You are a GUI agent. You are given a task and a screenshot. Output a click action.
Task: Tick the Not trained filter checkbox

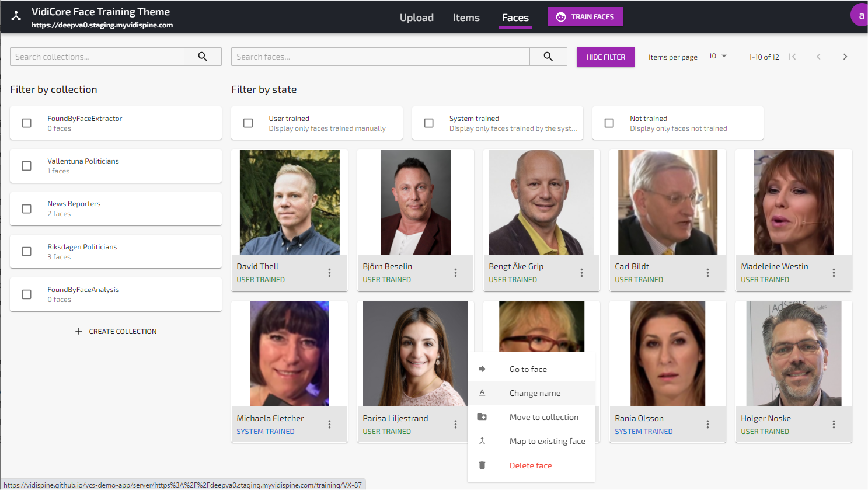pos(609,123)
